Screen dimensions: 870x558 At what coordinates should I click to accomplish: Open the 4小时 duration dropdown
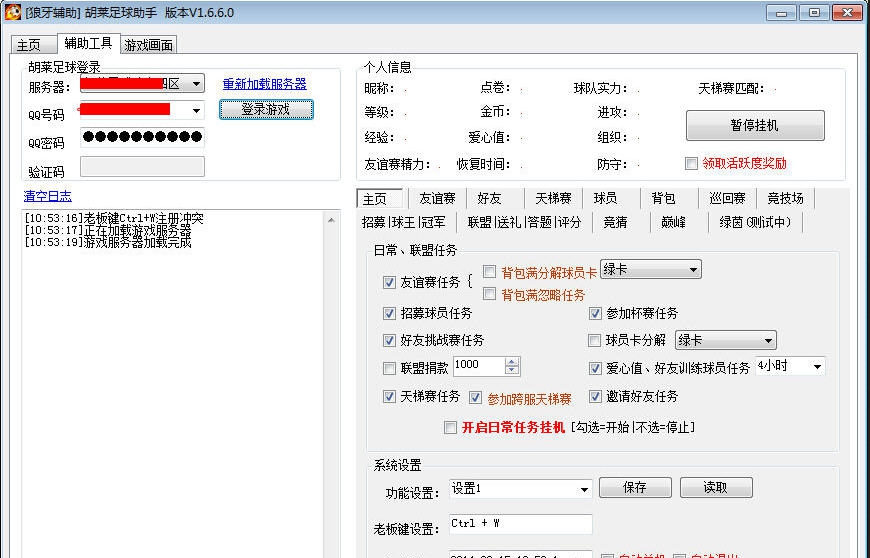pyautogui.click(x=790, y=367)
